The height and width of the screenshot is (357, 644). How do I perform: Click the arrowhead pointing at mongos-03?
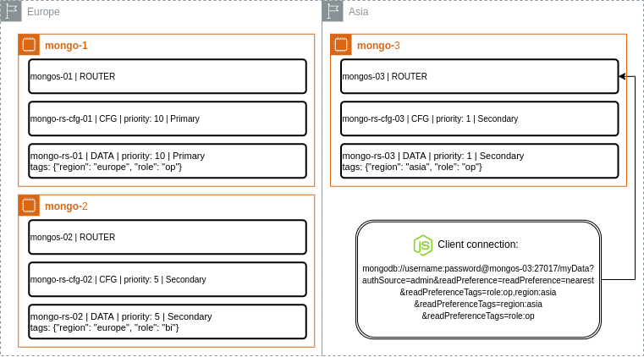(622, 77)
